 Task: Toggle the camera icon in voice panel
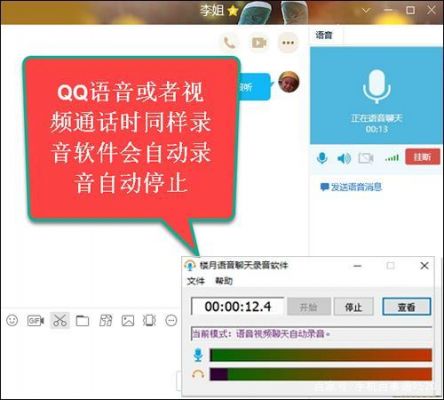(x=366, y=158)
